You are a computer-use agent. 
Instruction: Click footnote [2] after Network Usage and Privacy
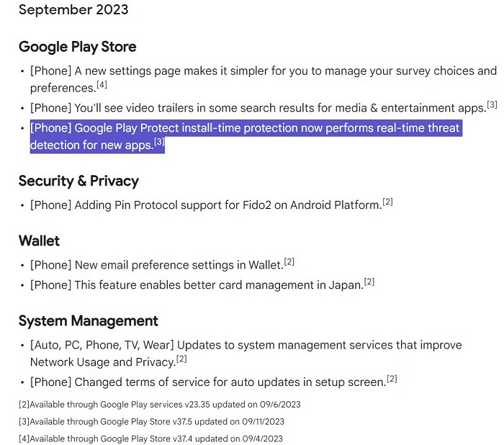click(181, 359)
